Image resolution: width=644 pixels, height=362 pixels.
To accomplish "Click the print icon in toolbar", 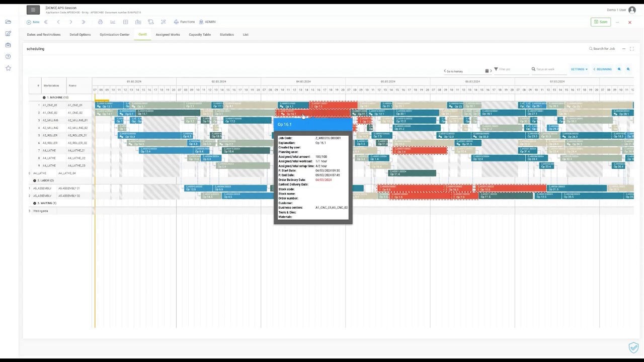I will coord(100,22).
